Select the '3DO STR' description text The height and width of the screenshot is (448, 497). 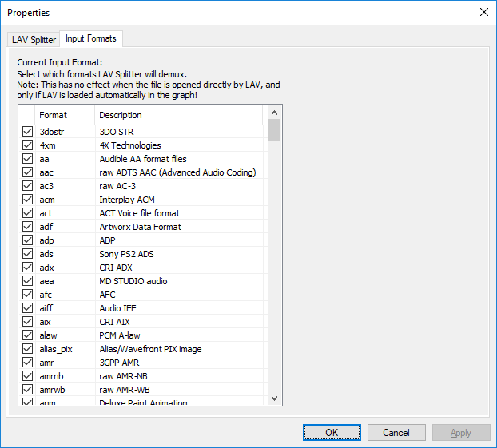117,132
